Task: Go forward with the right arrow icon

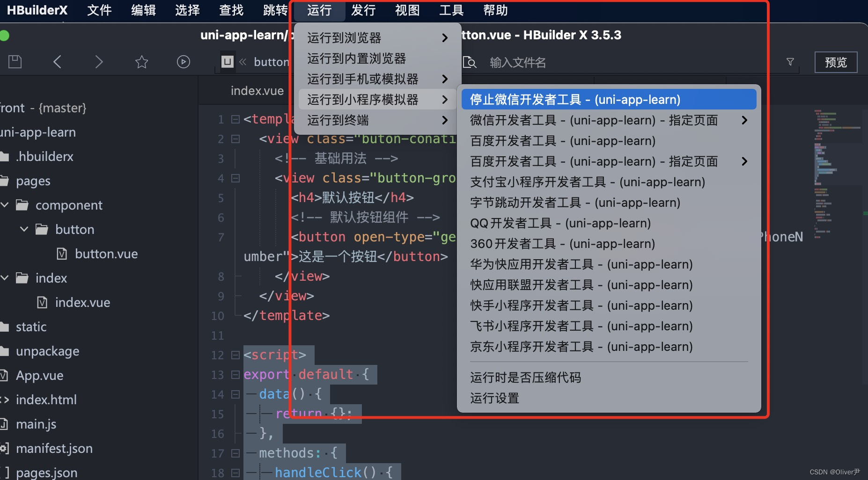Action: pos(99,62)
